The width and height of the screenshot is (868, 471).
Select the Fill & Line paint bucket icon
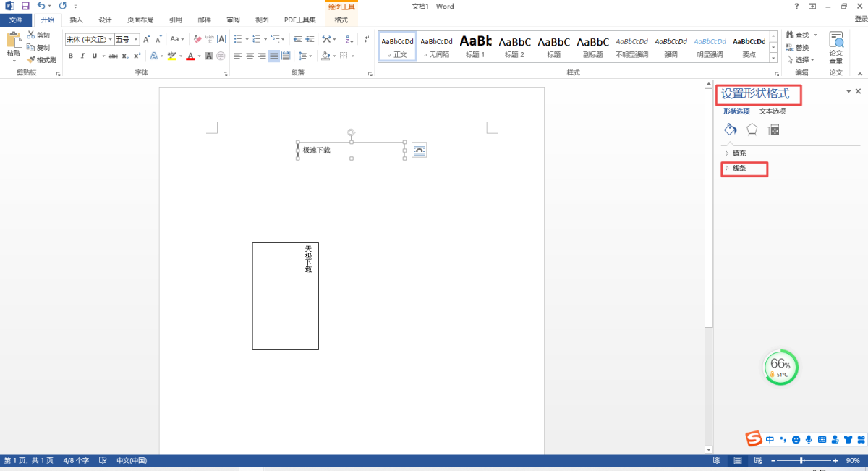pos(730,130)
